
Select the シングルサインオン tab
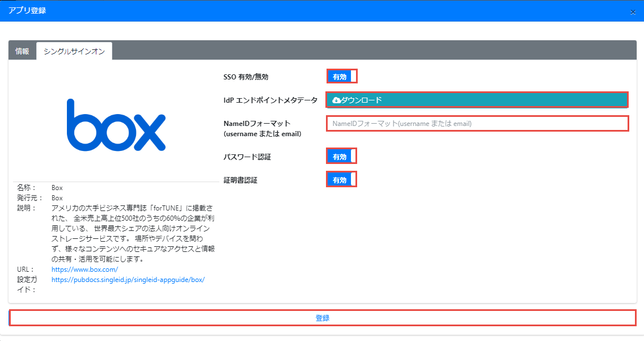coord(74,51)
